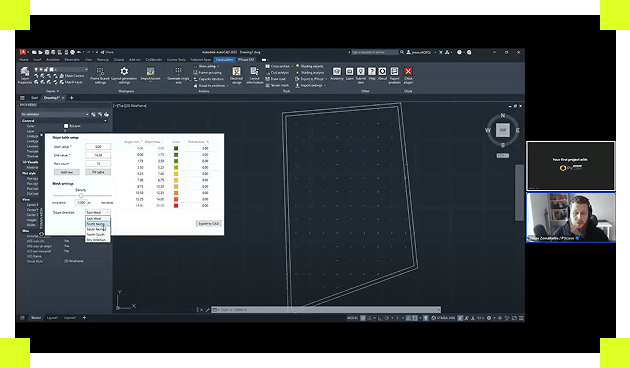The width and height of the screenshot is (630, 368).
Task: Click Match Layer button
Action: pyautogui.click(x=71, y=82)
